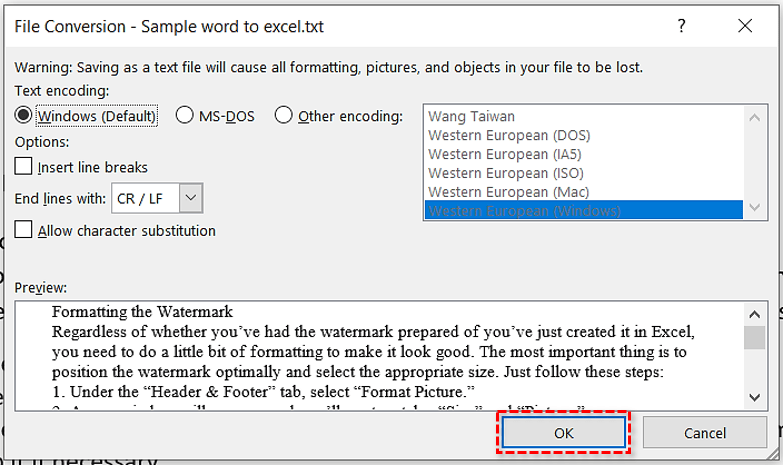
Task: Open the End lines with dropdown
Action: pos(192,198)
